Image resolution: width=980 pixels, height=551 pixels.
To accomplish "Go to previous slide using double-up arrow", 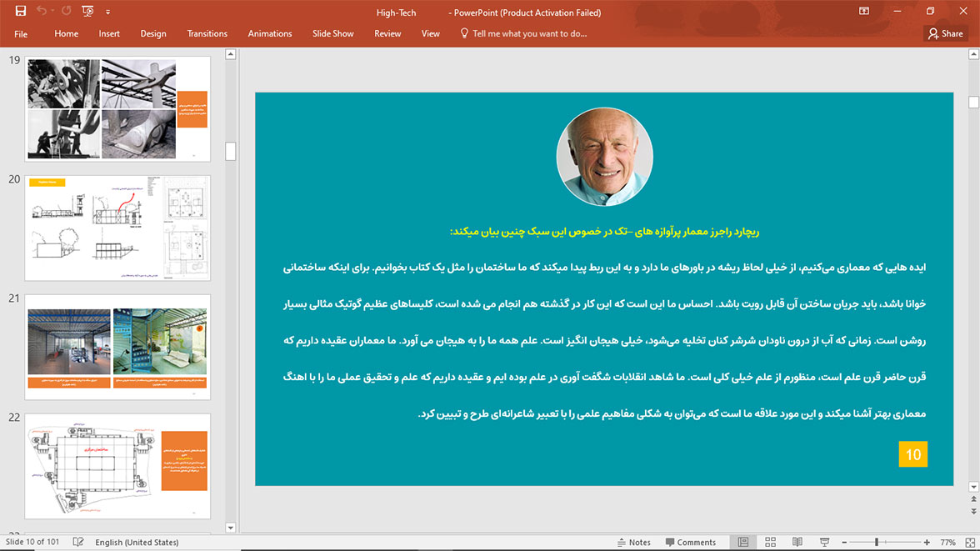I will coord(973,499).
